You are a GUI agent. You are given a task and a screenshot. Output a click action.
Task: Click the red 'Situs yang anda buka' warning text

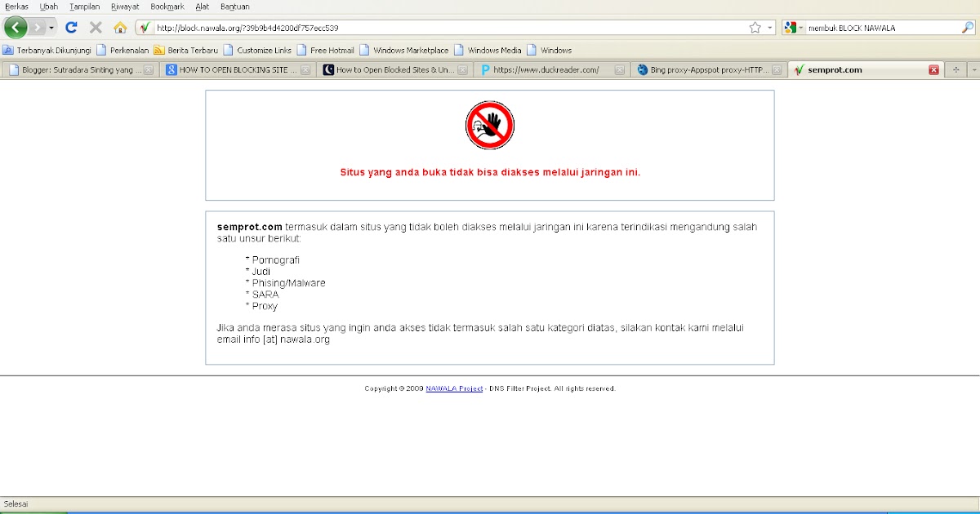pos(490,172)
